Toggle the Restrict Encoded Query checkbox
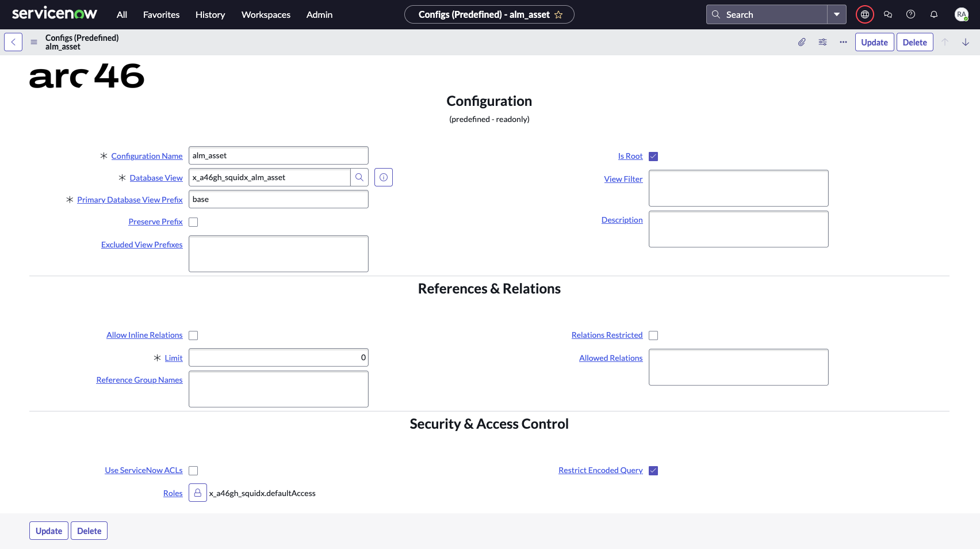This screenshot has width=980, height=549. click(653, 471)
